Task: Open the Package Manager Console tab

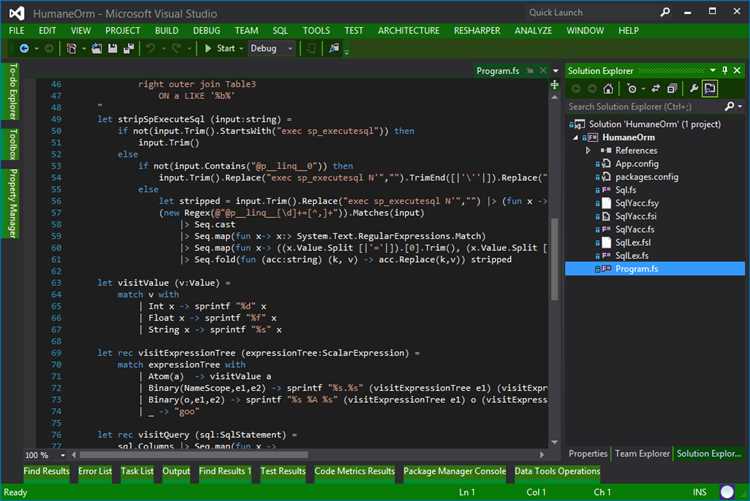Action: (x=454, y=471)
